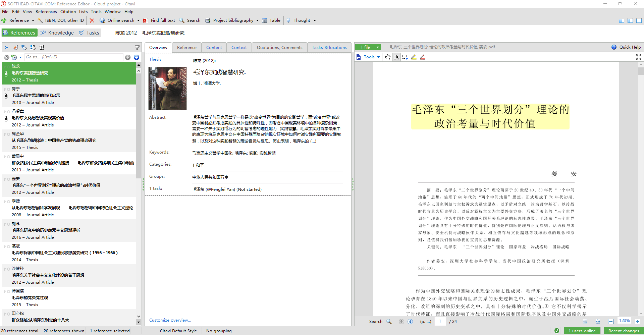Select the hand pan tool in PDF preview
The width and height of the screenshot is (644, 335).
pyautogui.click(x=388, y=57)
